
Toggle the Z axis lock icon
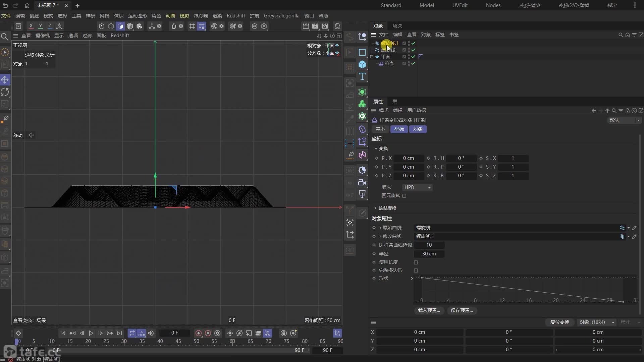pyautogui.click(x=50, y=26)
